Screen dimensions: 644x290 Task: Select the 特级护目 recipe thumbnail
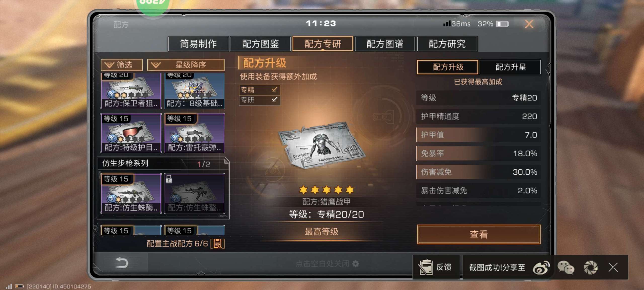coord(131,133)
